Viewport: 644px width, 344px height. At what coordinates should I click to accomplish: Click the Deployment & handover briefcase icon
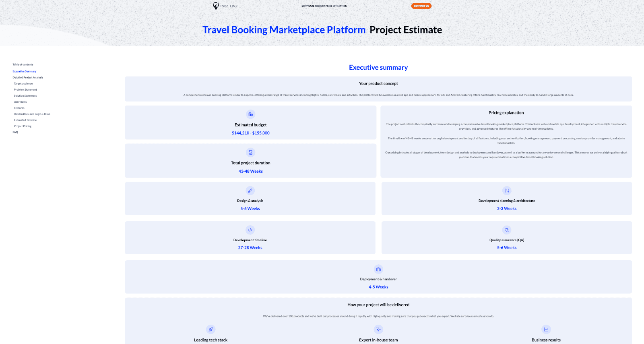tap(378, 269)
